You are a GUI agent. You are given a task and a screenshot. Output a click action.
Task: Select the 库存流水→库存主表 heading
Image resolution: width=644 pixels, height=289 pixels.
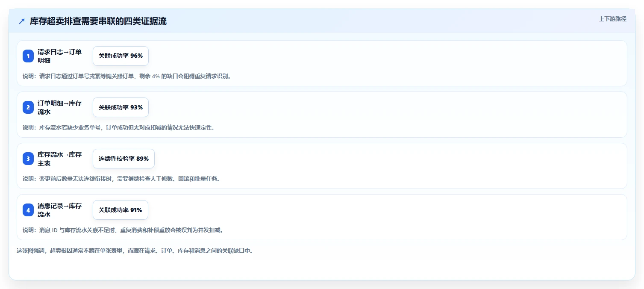coord(60,159)
